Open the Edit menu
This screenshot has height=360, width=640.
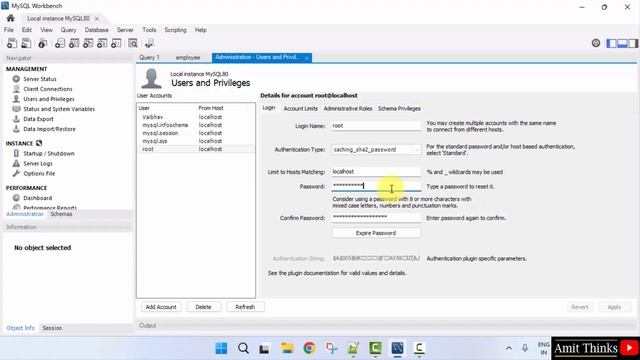pyautogui.click(x=27, y=30)
